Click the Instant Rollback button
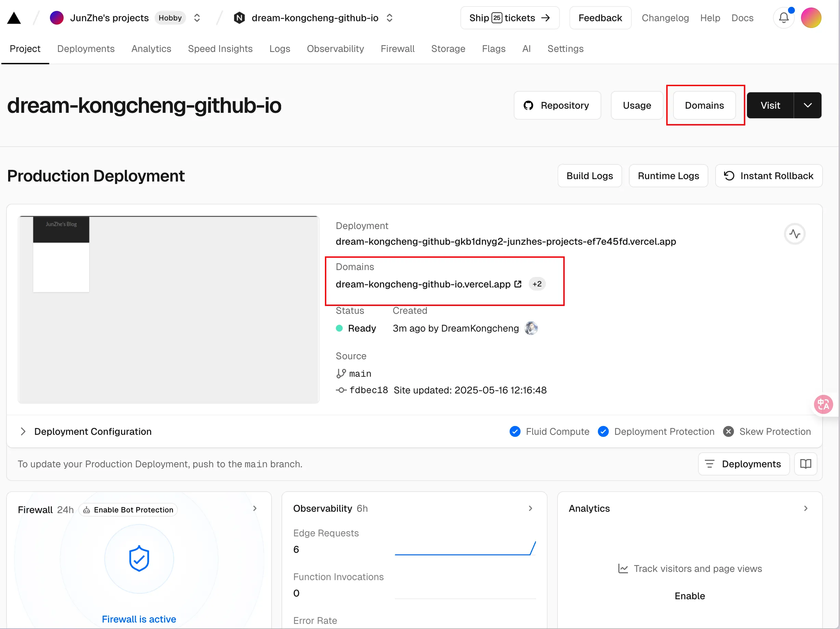Viewport: 840px width, 629px height. [x=769, y=176]
